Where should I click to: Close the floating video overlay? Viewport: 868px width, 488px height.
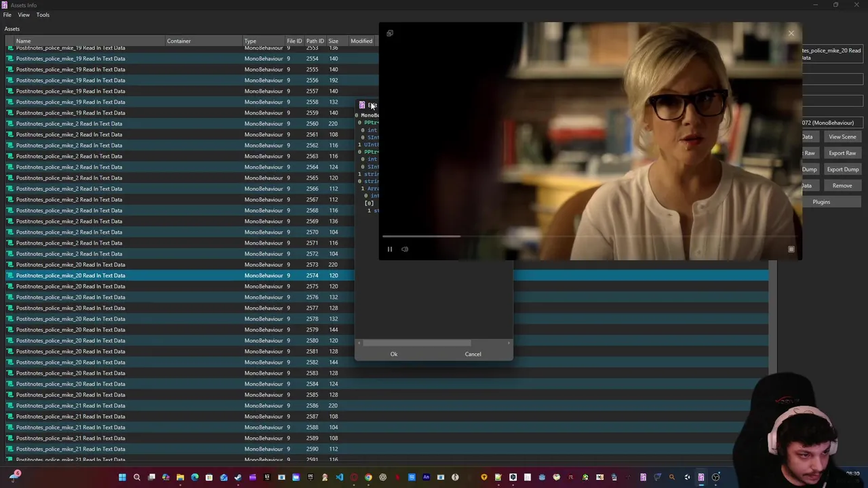(x=791, y=33)
